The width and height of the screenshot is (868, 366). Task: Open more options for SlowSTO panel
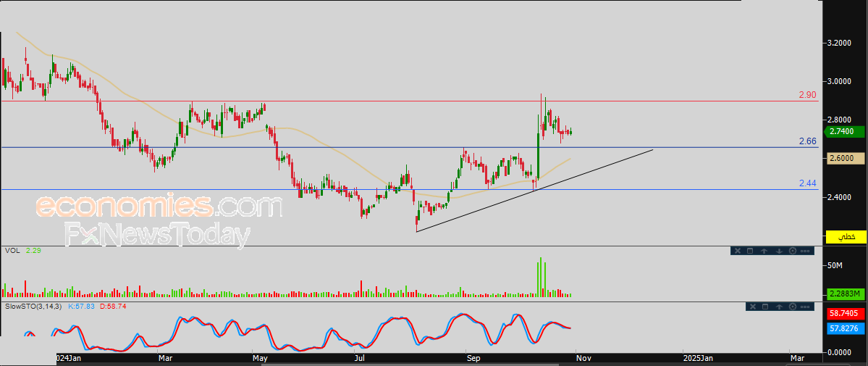tap(805, 307)
